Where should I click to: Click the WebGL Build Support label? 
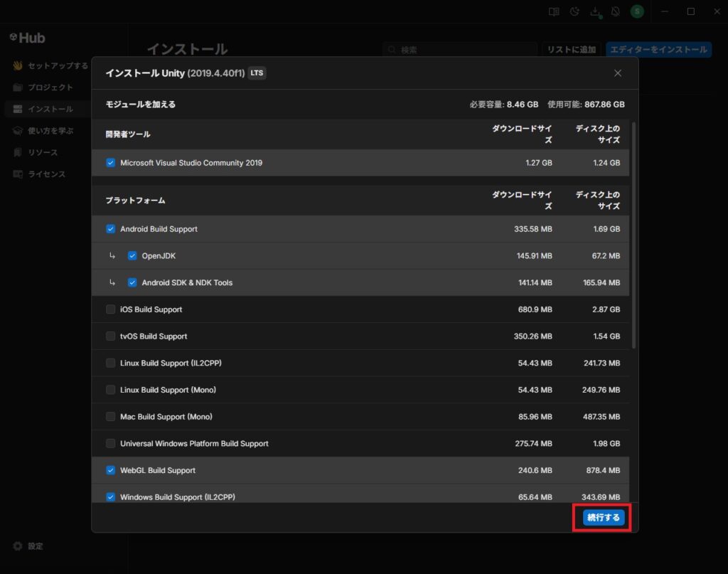[158, 470]
